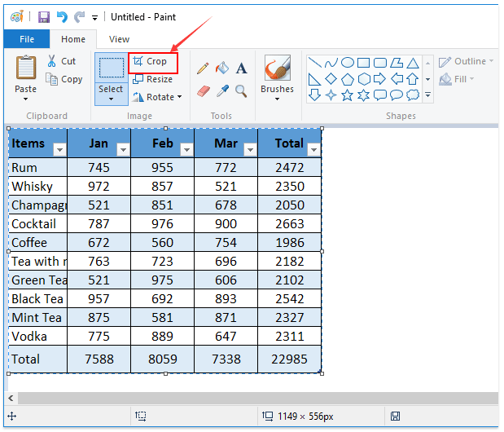This screenshot has height=432, width=504.
Task: Click the Undo arrow icon
Action: (x=62, y=16)
